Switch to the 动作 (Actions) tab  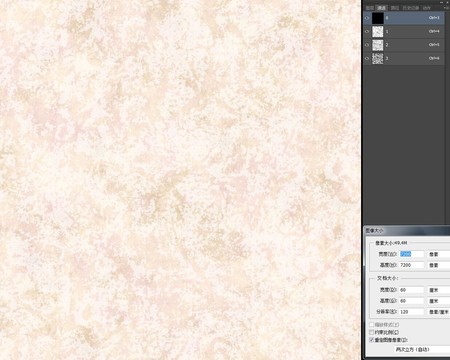(427, 8)
